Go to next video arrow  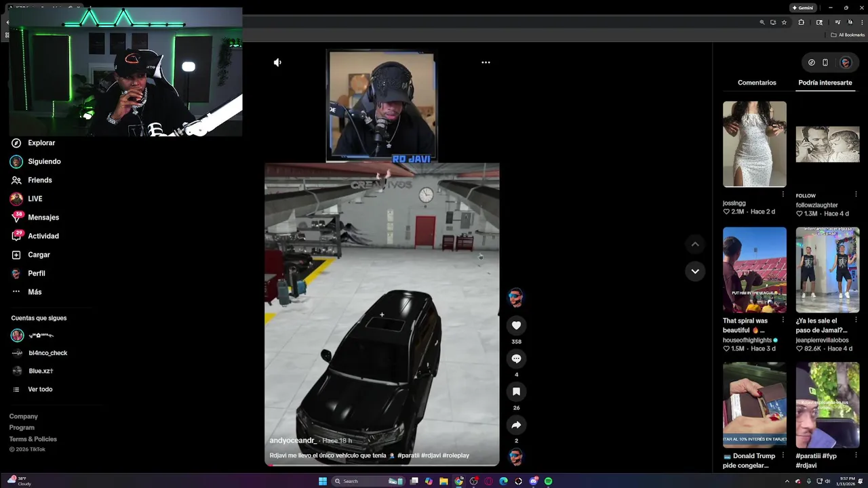pos(695,271)
